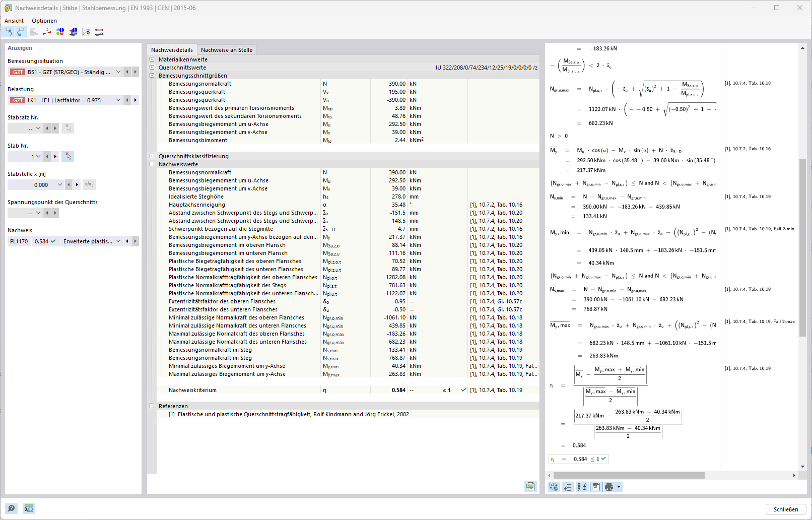812x520 pixels.
Task: Click the Kindmann and Frickel reference entry
Action: click(289, 414)
